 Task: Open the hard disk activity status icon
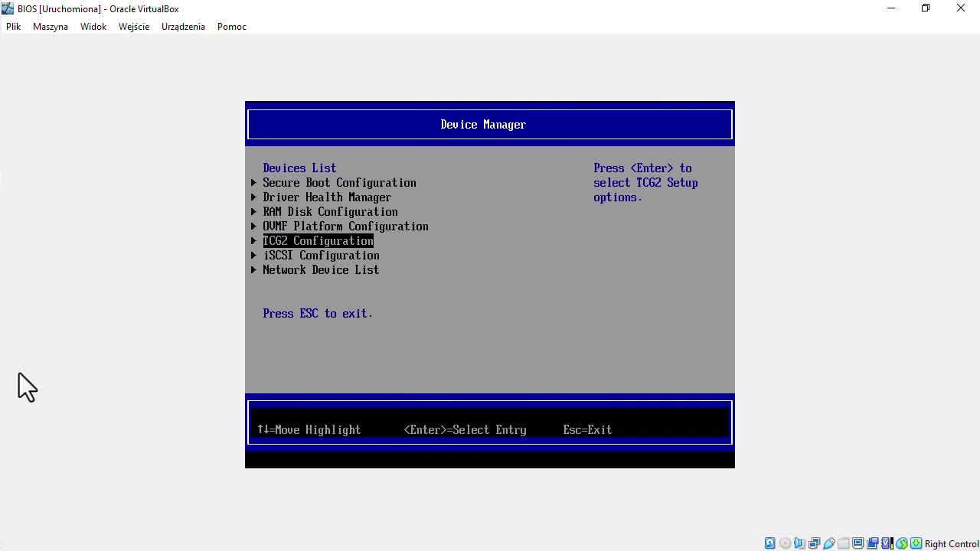(769, 543)
